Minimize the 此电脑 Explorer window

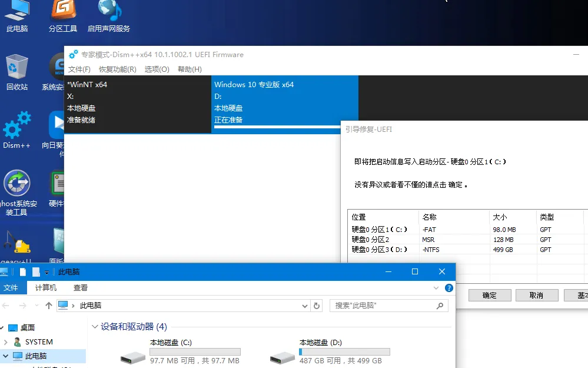point(388,271)
